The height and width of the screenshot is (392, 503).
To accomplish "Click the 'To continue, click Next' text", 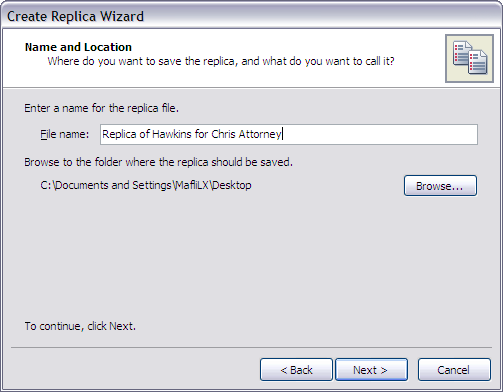I will click(80, 326).
